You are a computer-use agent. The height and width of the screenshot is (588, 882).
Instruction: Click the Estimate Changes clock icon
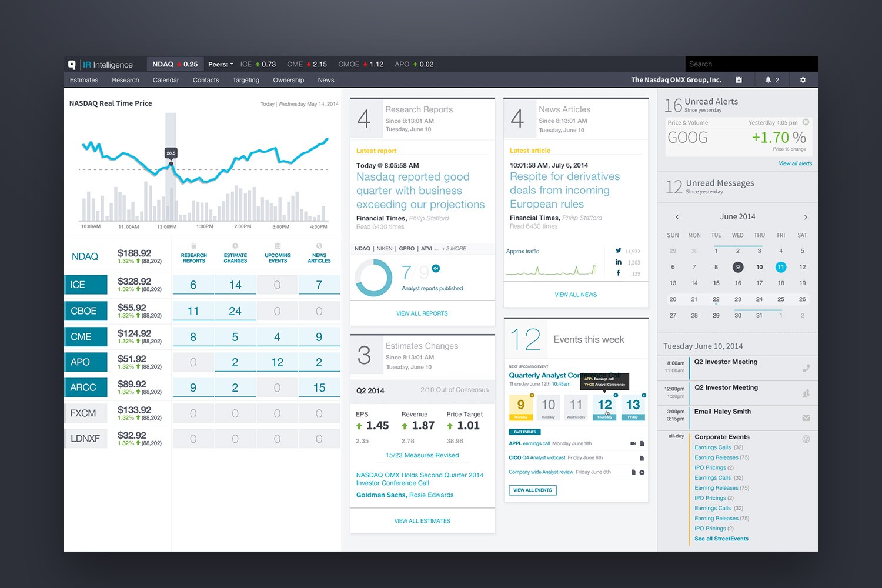point(235,246)
